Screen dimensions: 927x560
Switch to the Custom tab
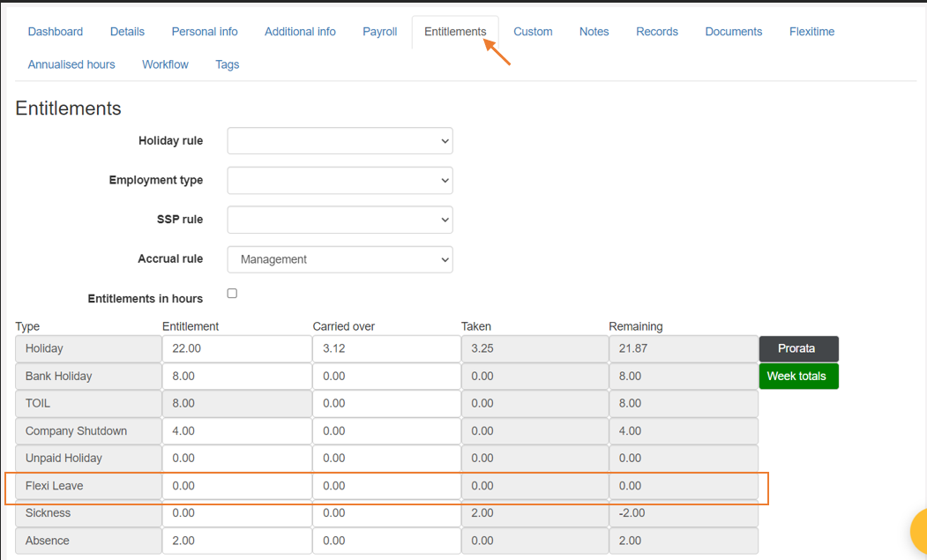coord(533,31)
